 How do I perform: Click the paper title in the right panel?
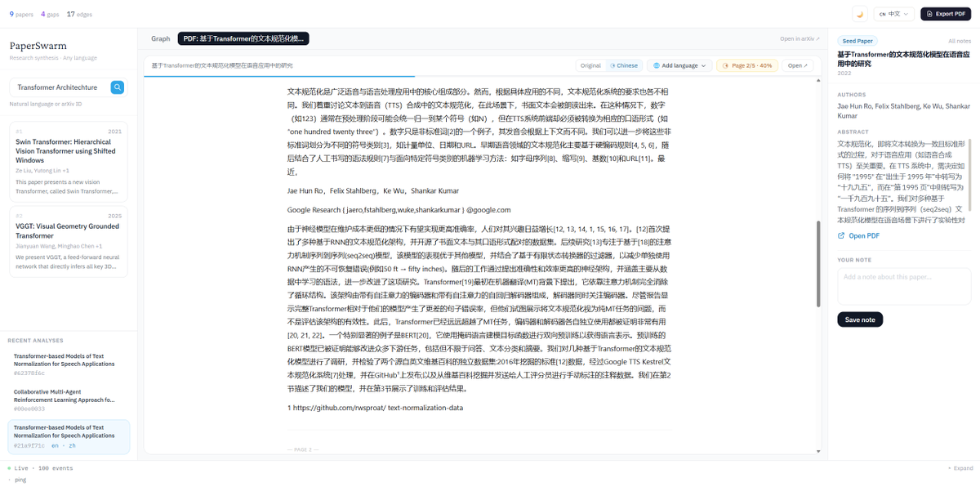click(x=903, y=57)
